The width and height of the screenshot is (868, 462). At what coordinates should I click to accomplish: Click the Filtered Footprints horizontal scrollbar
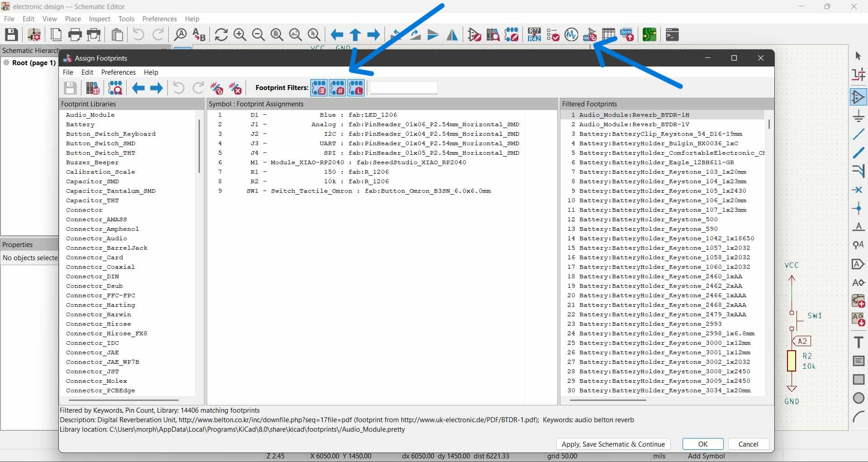[x=608, y=400]
